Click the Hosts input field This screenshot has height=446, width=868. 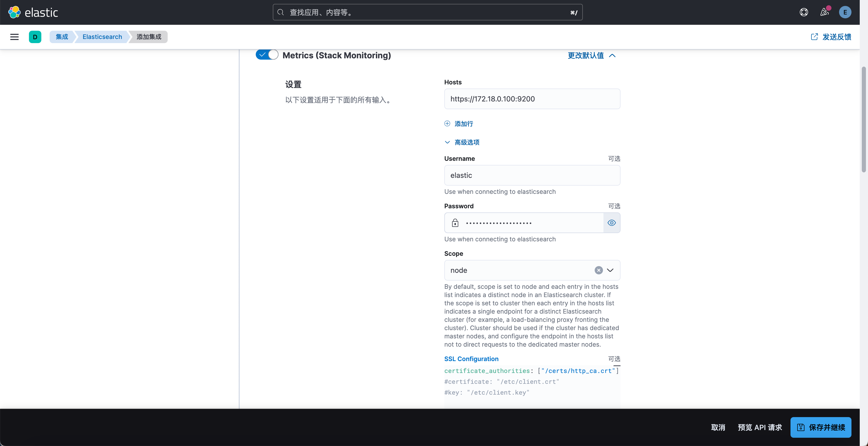click(x=532, y=99)
